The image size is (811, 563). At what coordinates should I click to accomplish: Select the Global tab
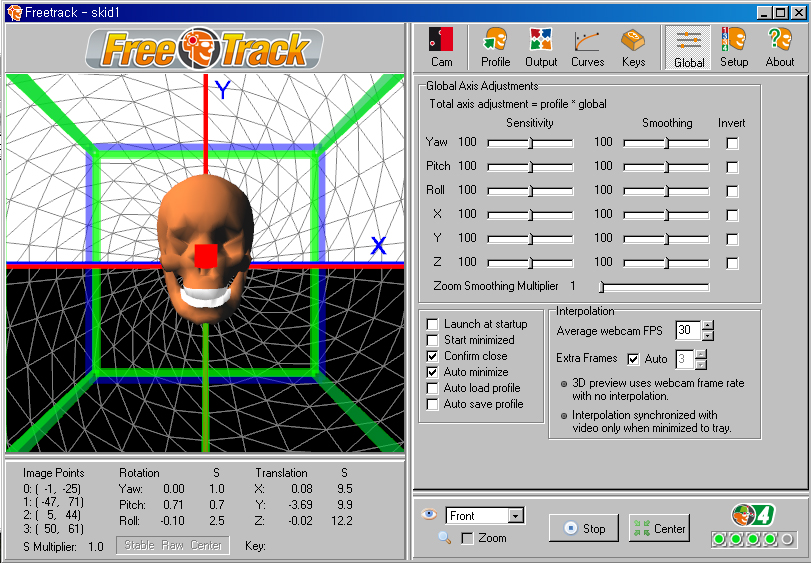coord(688,47)
